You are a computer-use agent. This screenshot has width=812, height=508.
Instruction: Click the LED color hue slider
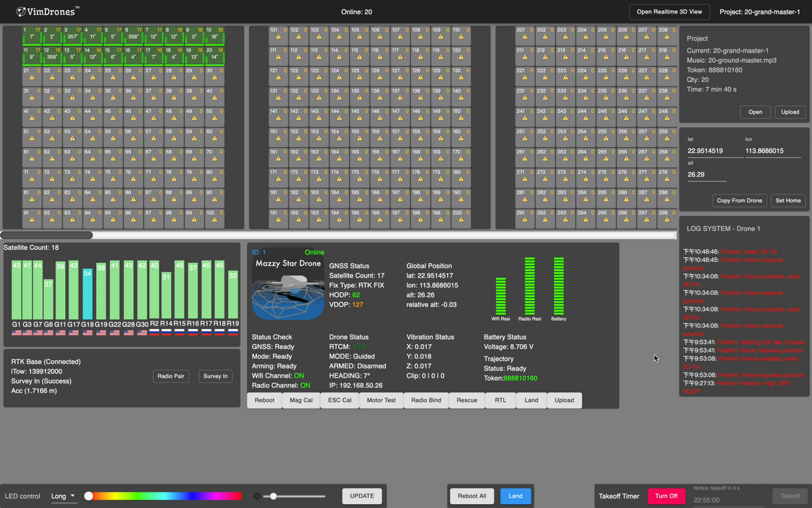click(164, 496)
